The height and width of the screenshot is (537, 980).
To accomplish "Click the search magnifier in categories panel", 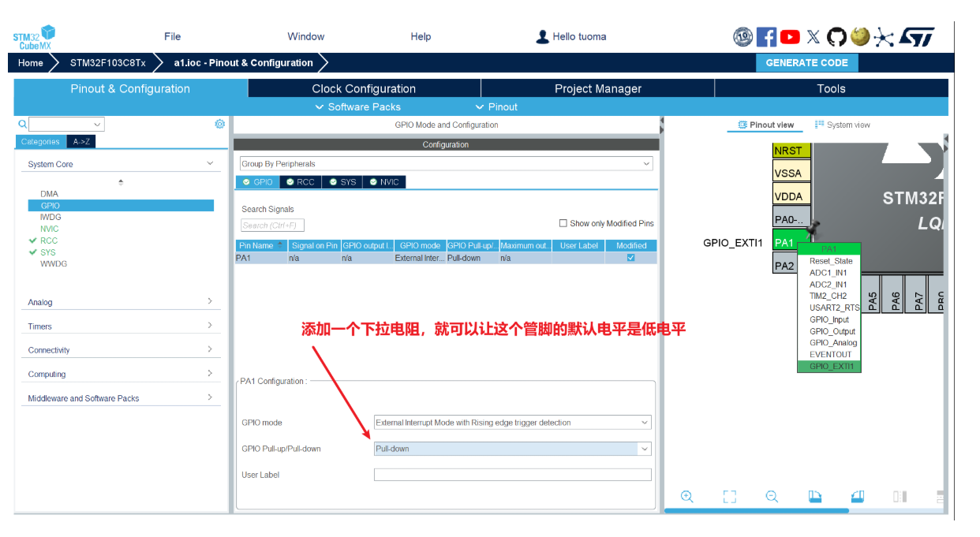I will point(22,124).
